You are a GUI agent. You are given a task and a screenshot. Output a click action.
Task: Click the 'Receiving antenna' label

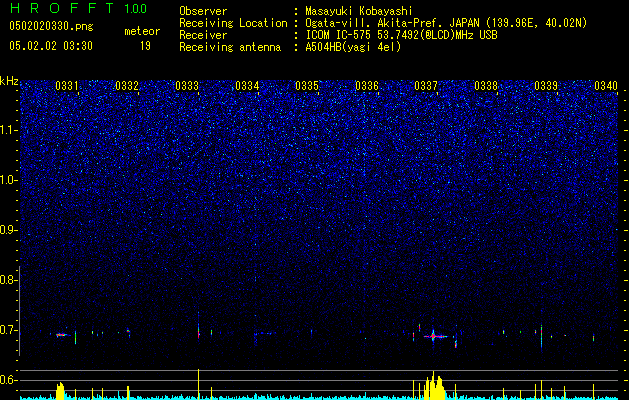(x=230, y=47)
